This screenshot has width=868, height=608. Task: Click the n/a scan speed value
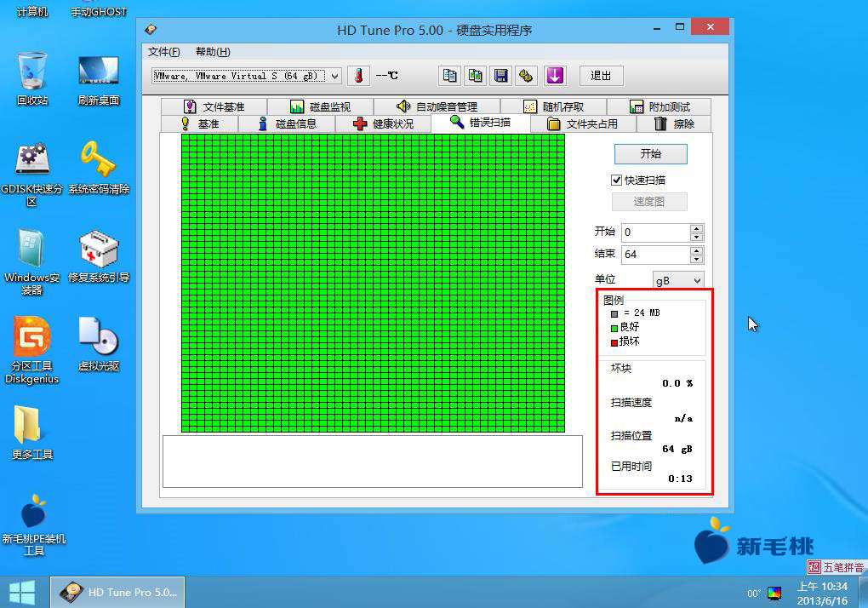683,419
